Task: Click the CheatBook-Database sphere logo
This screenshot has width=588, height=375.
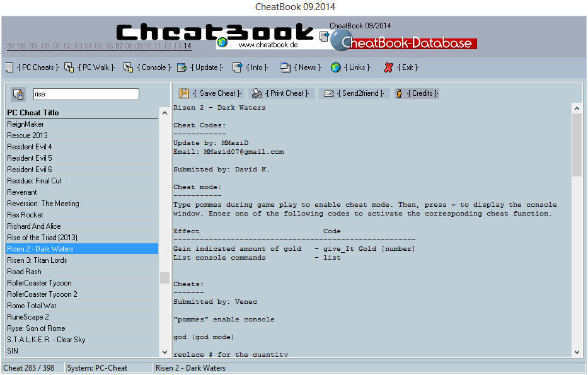Action: tap(340, 40)
